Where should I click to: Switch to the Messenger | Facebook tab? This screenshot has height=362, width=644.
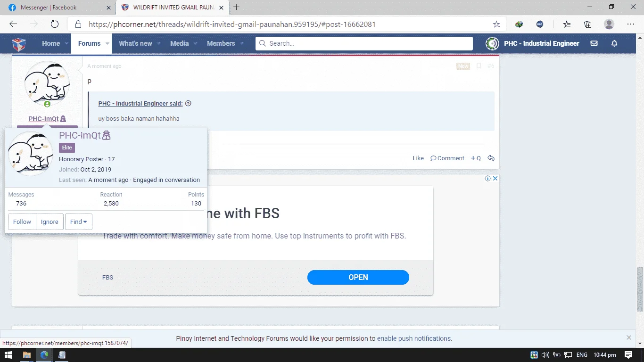(58, 8)
